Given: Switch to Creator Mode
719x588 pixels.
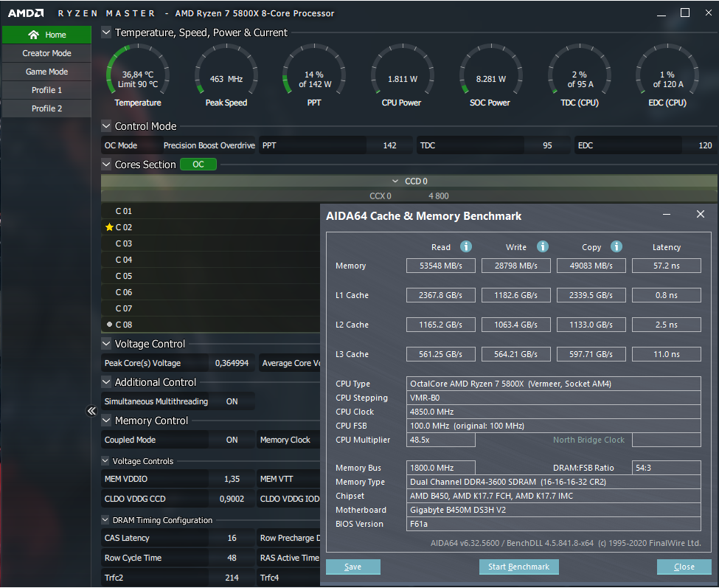Looking at the screenshot, I should point(46,53).
